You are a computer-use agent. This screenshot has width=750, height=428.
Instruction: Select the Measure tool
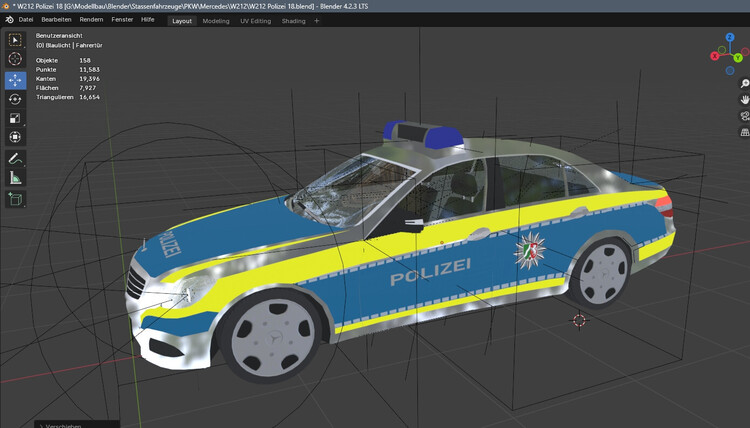click(15, 178)
